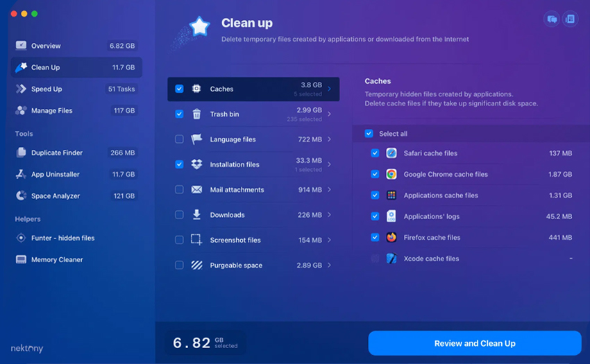
Task: Open Purgeable space details via chevron
Action: 329,266
